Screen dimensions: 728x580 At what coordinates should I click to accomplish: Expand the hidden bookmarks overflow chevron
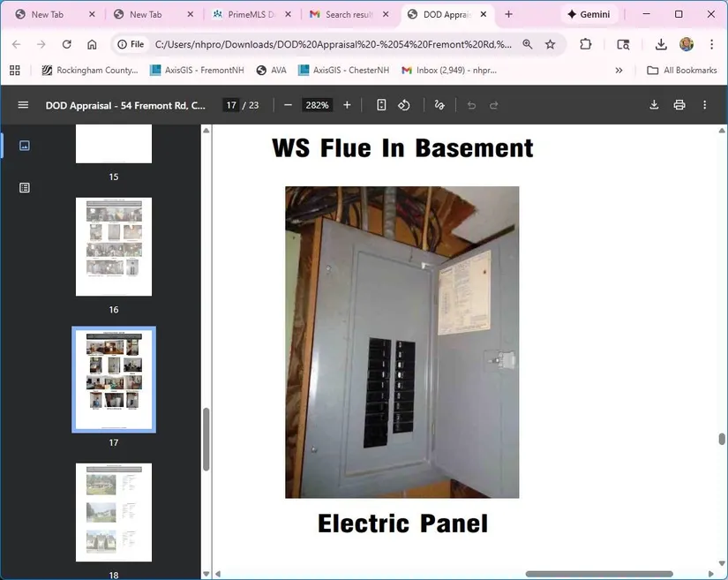pos(619,71)
